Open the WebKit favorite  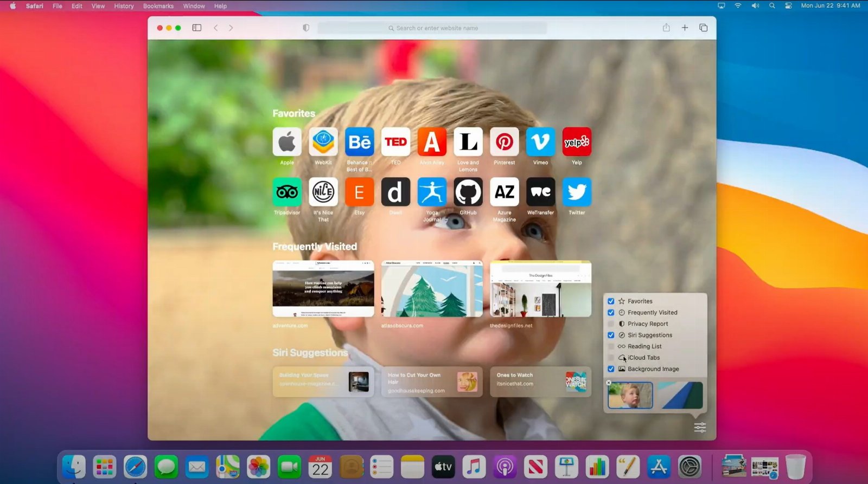(x=323, y=142)
